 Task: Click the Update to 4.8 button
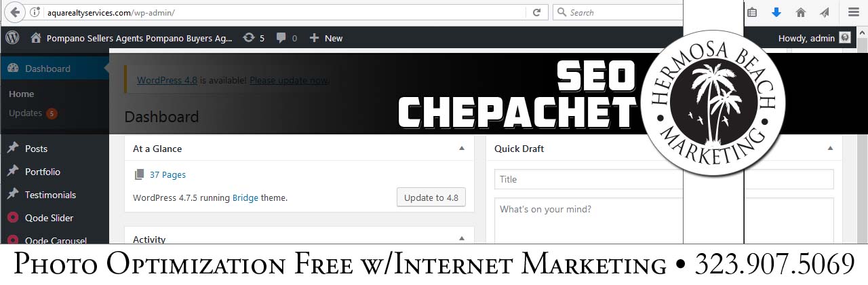pos(431,197)
